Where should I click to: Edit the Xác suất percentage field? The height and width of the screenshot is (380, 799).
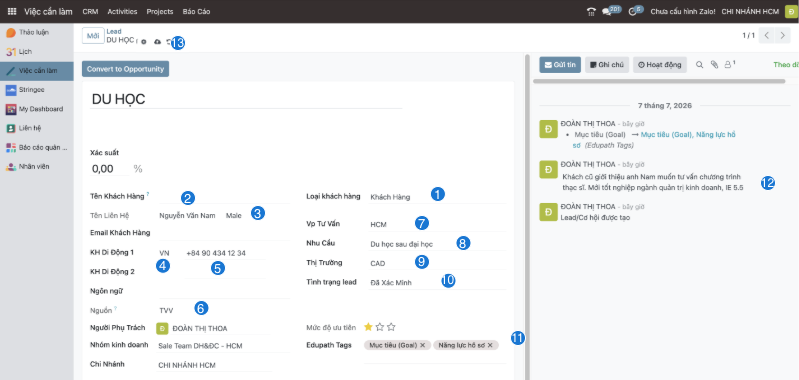coord(110,169)
